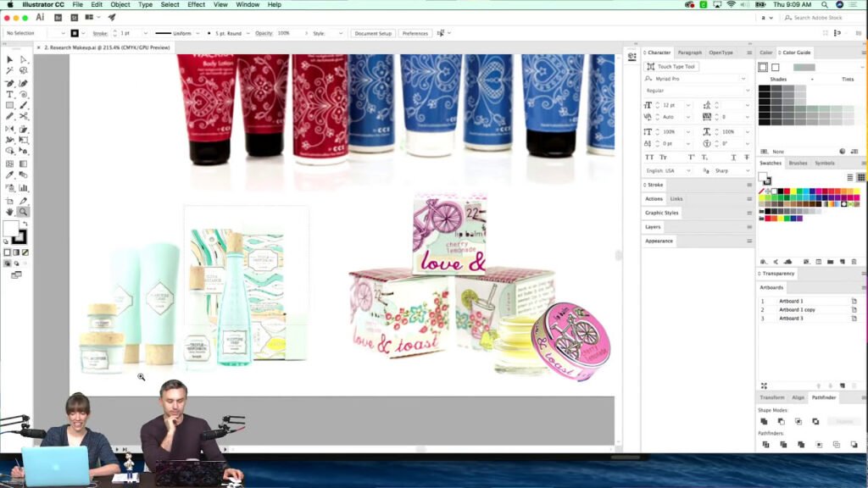Open the Character panel options menu
Viewport: 868px width, 488px height.
(x=749, y=53)
